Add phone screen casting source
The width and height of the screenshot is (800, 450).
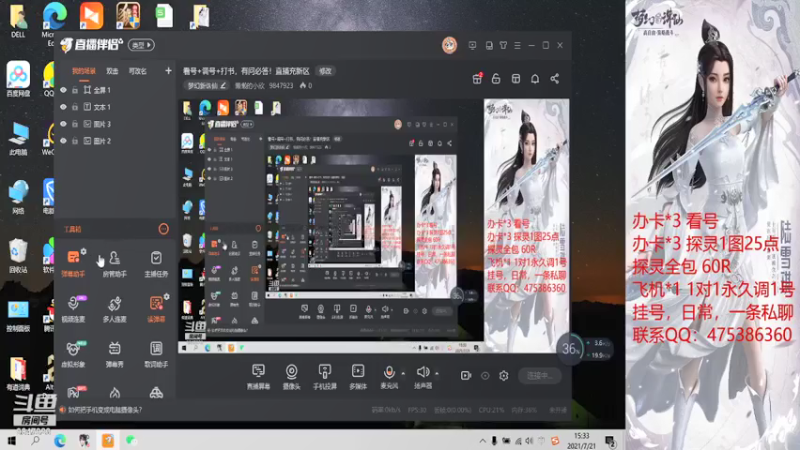click(324, 377)
